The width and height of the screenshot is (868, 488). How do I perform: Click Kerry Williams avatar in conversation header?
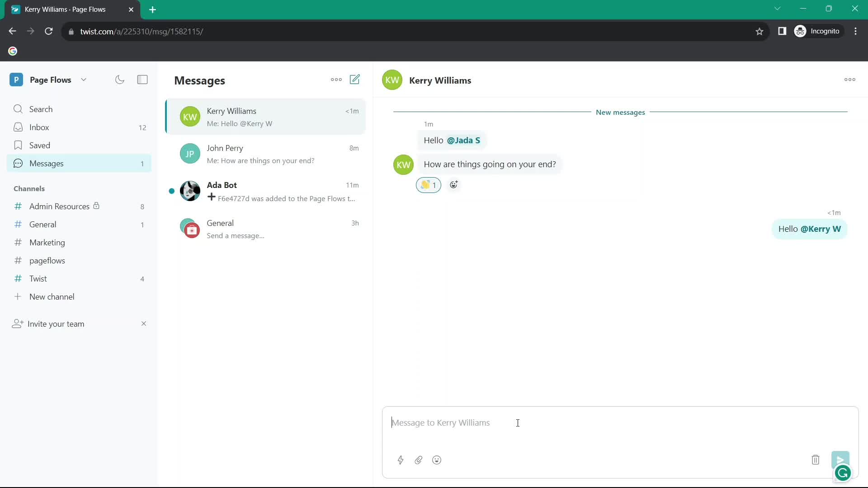pos(392,80)
